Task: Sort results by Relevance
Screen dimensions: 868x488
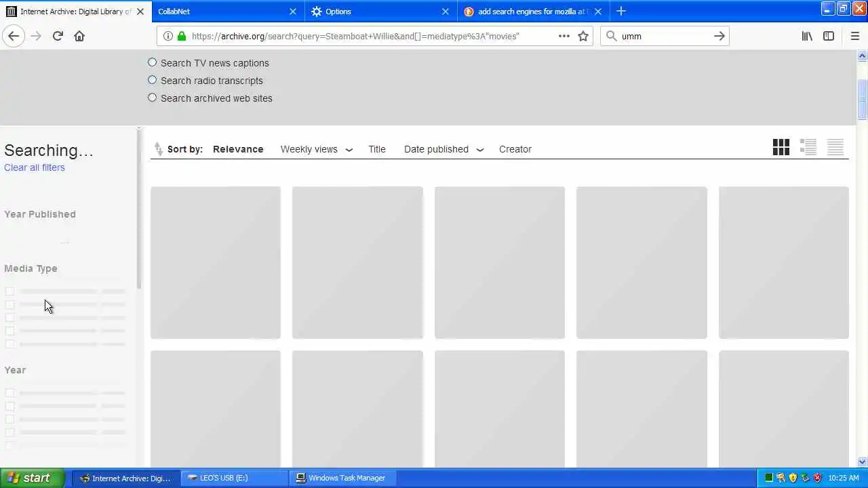Action: click(x=238, y=149)
